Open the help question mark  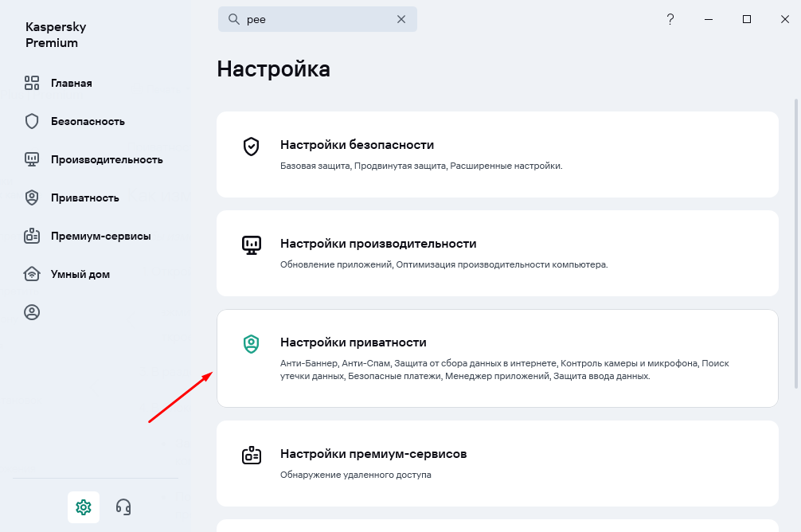670,20
